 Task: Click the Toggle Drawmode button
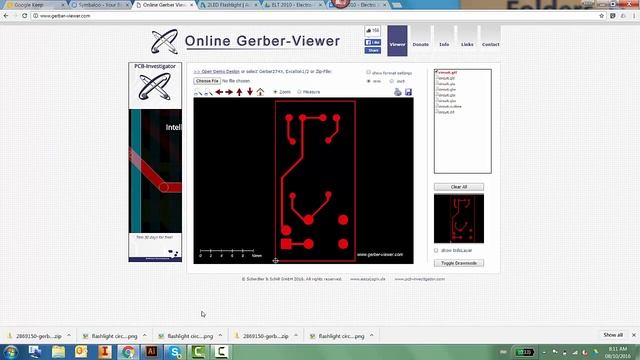pyautogui.click(x=459, y=263)
